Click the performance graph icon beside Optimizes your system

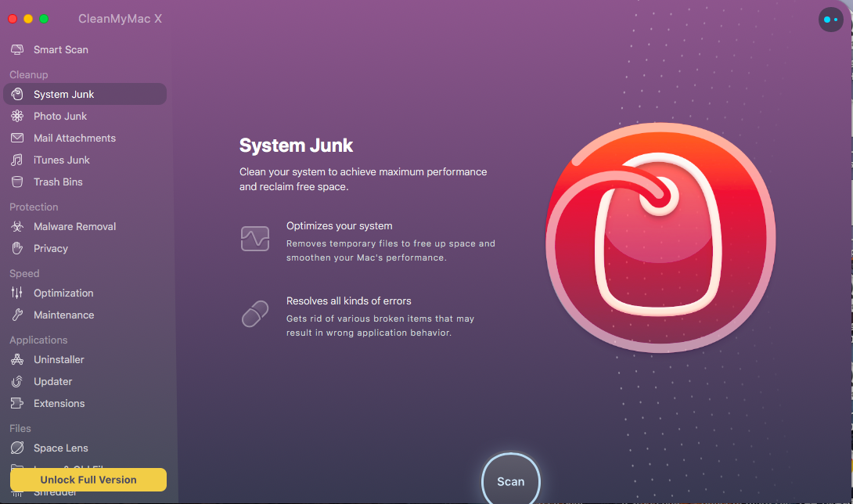click(x=255, y=239)
